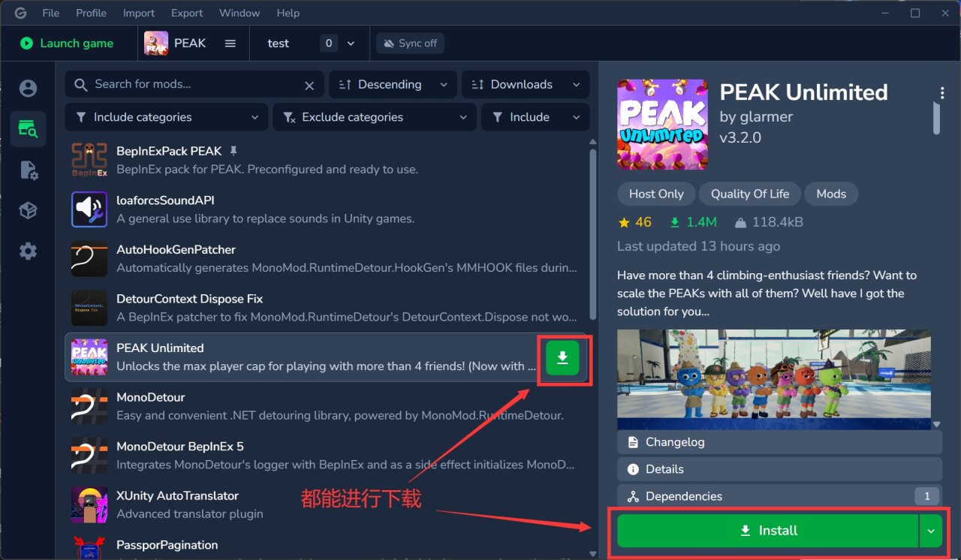Screen dimensions: 961x560
Task: Select the MonoDetour BepInEx 5 mod icon
Action: (x=89, y=456)
